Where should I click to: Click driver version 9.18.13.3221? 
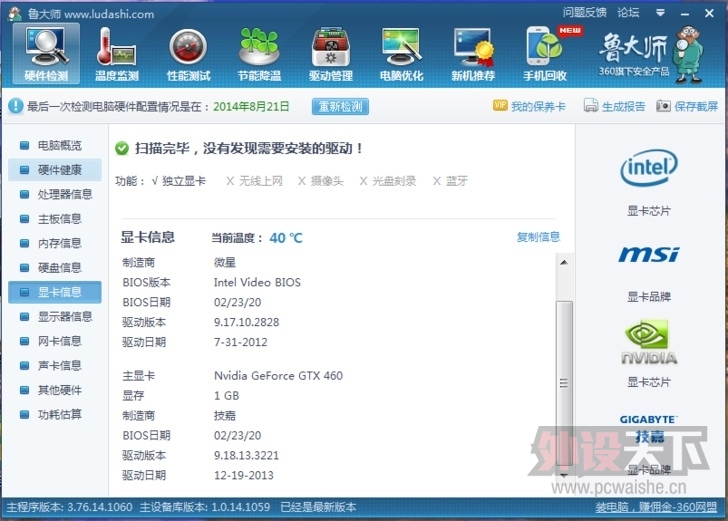point(247,456)
